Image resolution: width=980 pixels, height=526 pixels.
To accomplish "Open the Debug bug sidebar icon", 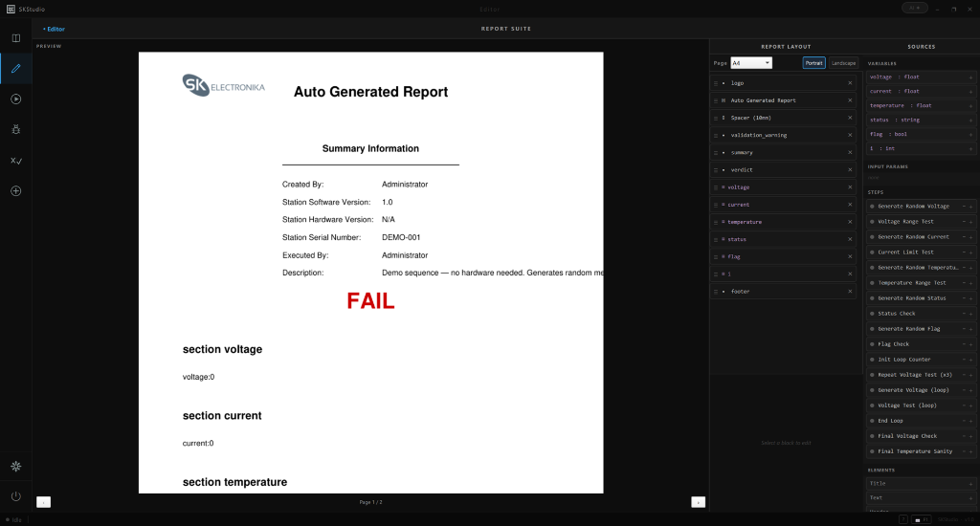I will coord(16,129).
